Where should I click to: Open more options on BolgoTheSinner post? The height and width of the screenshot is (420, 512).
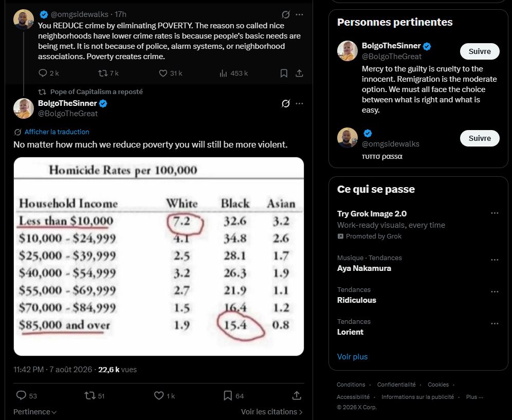click(x=299, y=103)
